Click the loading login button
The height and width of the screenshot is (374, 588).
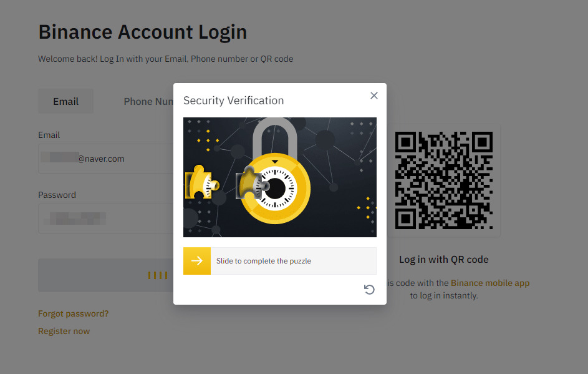[x=106, y=275]
